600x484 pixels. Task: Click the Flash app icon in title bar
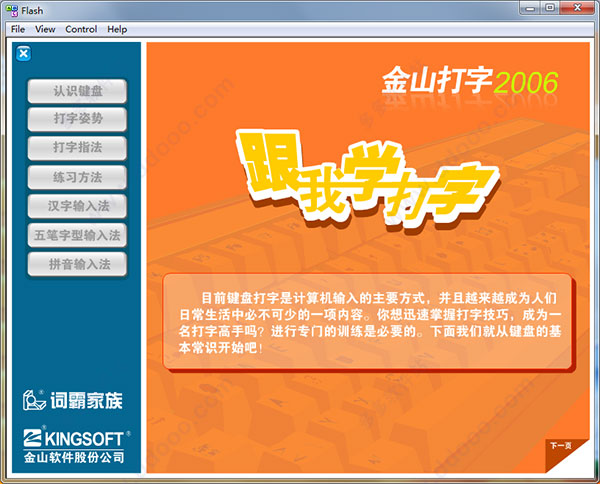(12, 11)
